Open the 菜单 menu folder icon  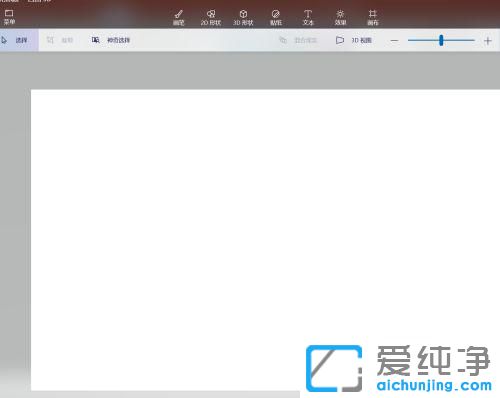[x=9, y=17]
